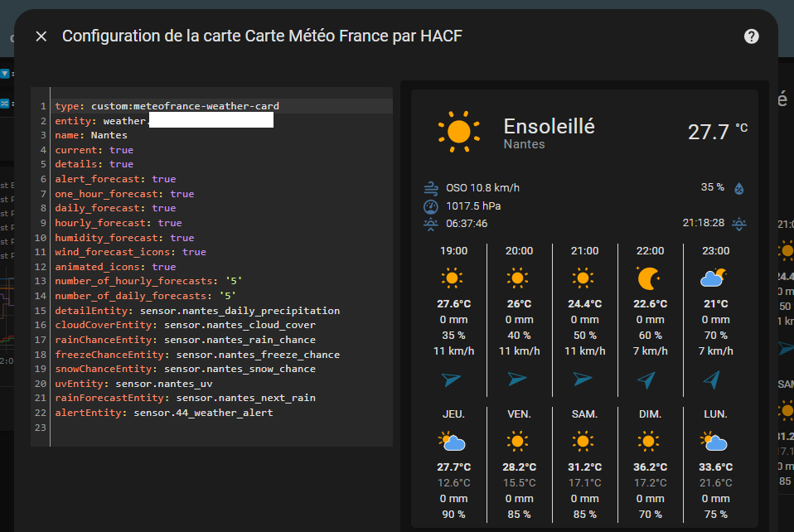Click the sun icon under 19:00
794x532 pixels.
click(453, 278)
